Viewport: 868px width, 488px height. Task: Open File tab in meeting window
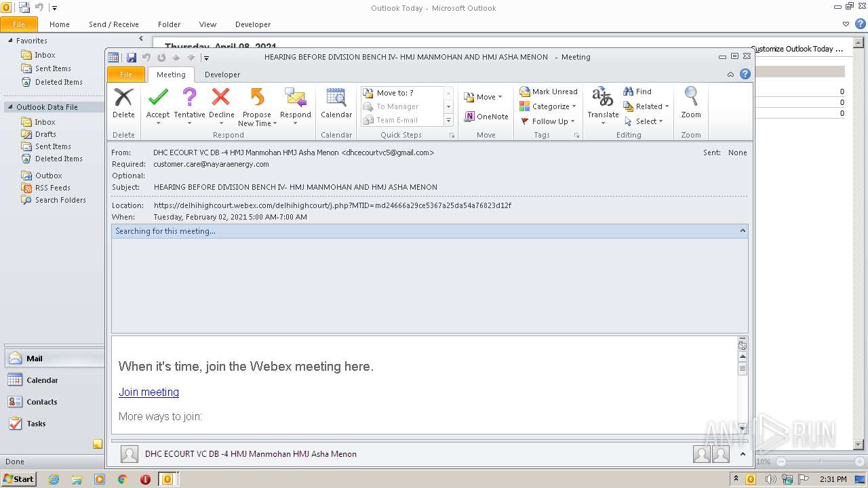tap(126, 75)
